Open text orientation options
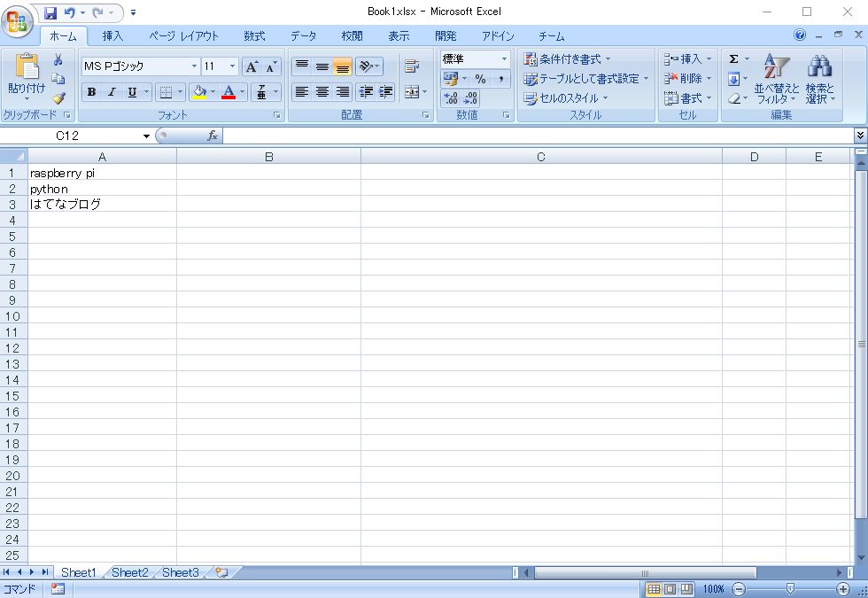The height and width of the screenshot is (598, 868). click(x=368, y=66)
